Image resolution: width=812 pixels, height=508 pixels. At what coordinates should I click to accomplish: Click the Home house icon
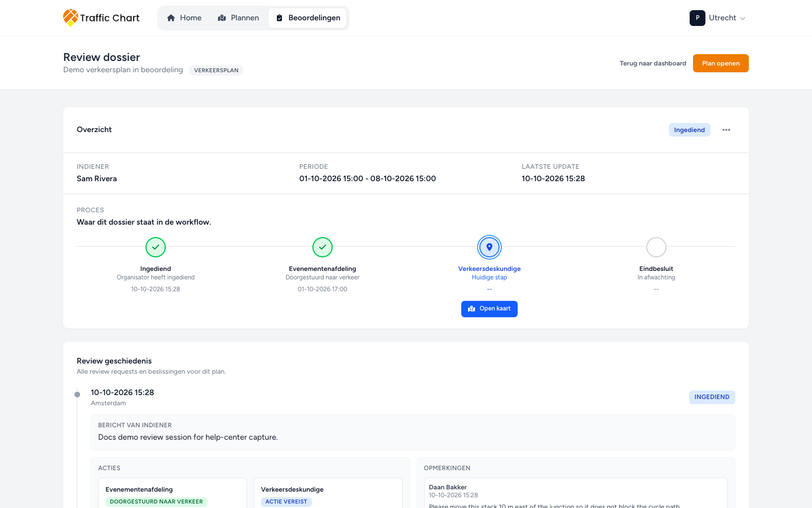tap(171, 18)
